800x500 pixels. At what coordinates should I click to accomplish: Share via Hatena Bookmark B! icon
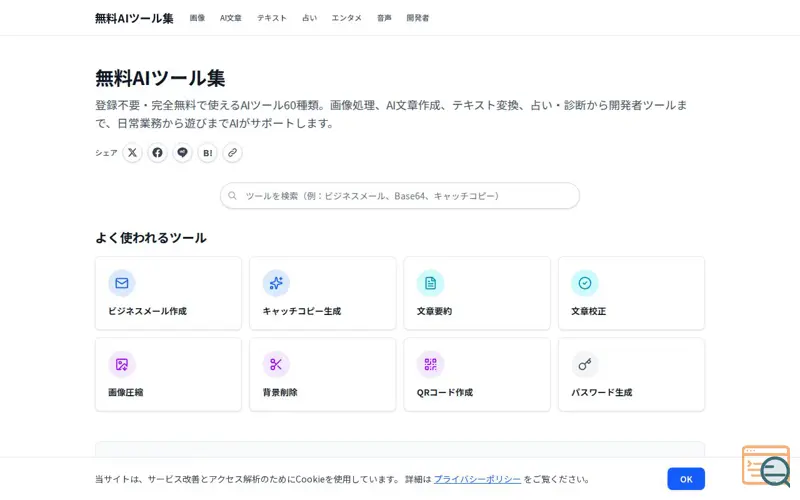tap(207, 153)
